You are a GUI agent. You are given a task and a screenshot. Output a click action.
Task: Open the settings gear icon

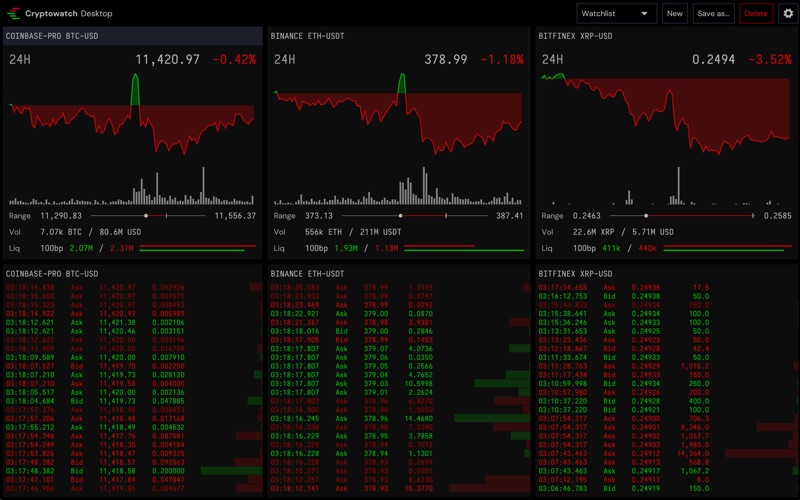click(788, 14)
